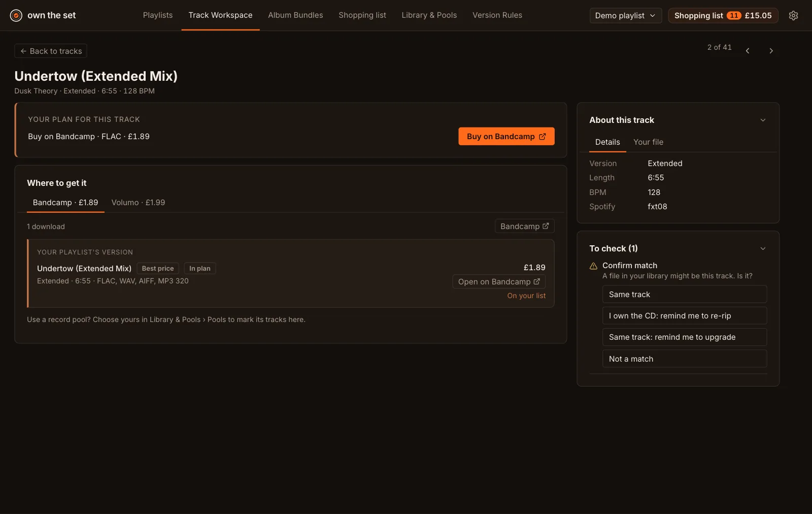Screen dimensions: 812x514
Task: Click the In plan tag
Action: [x=200, y=268]
